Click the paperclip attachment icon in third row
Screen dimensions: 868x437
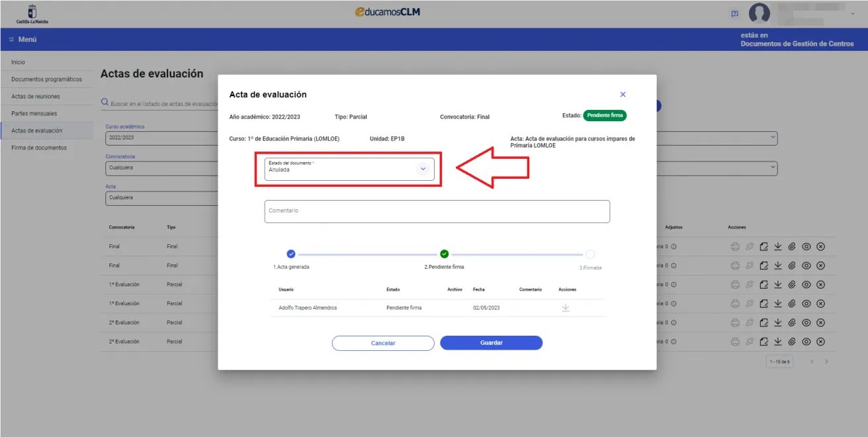[x=792, y=285]
